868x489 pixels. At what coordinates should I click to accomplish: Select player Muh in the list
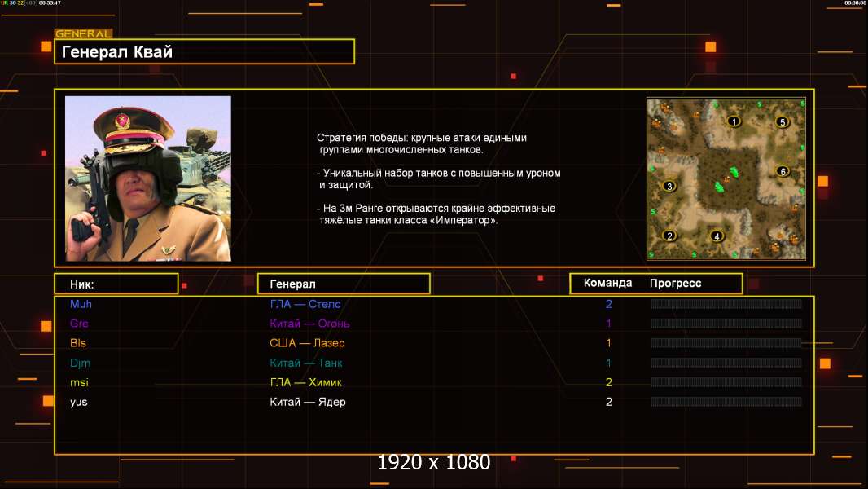point(81,304)
